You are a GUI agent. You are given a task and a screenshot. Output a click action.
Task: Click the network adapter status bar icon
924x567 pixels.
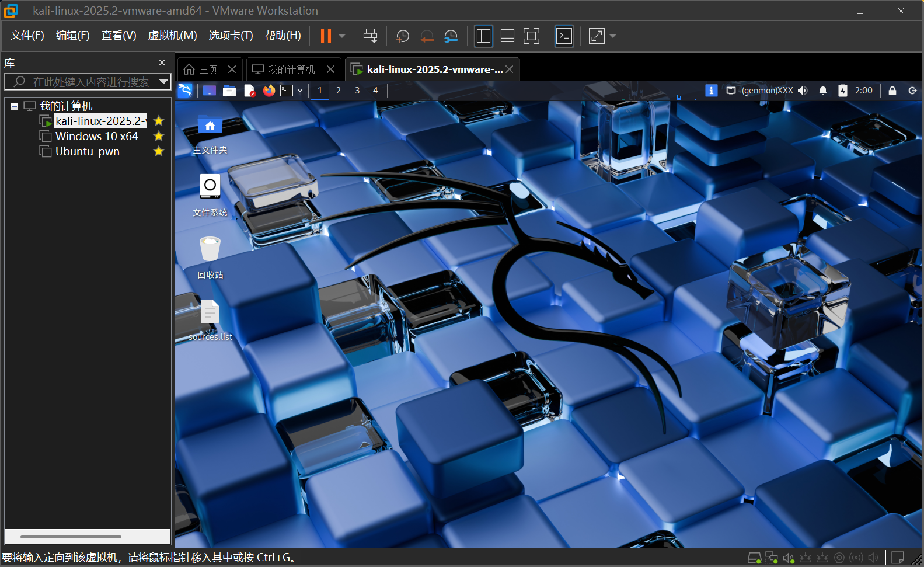(772, 558)
